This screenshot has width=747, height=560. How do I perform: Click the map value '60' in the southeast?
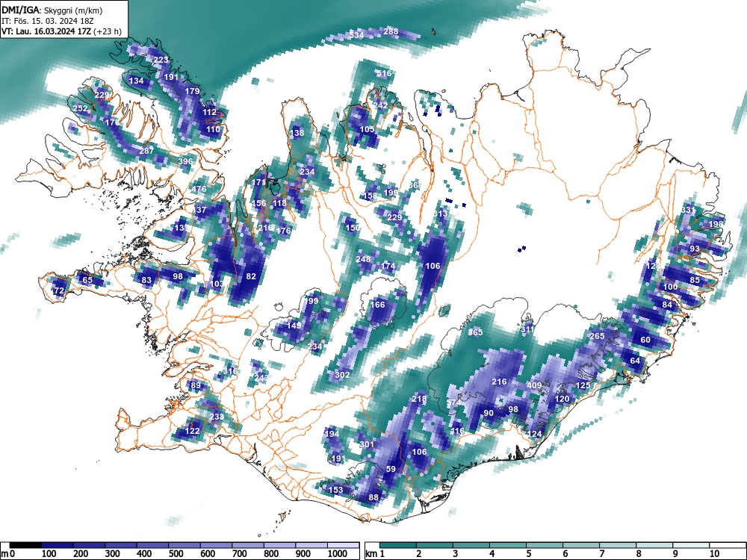tap(645, 340)
